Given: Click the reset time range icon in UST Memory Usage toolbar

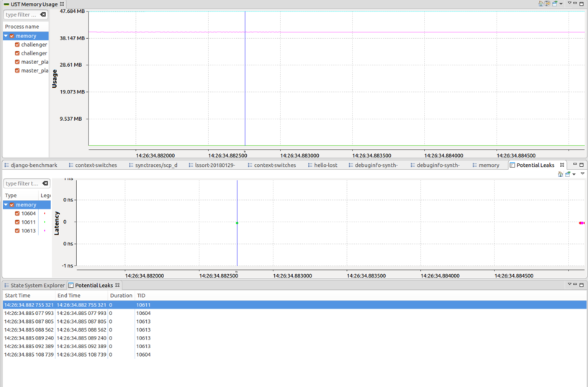Looking at the screenshot, I should pyautogui.click(x=540, y=4).
